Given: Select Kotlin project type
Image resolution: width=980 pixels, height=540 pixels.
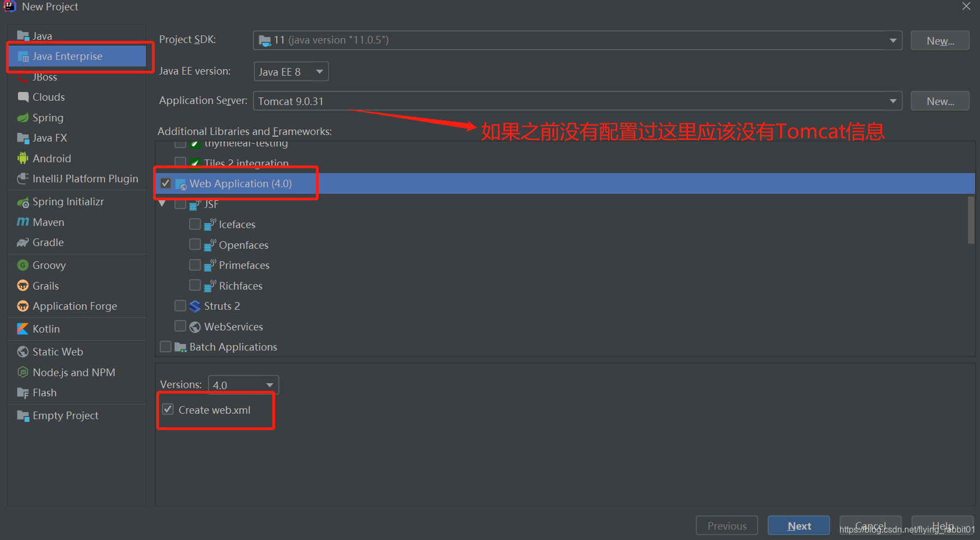Looking at the screenshot, I should point(77,329).
